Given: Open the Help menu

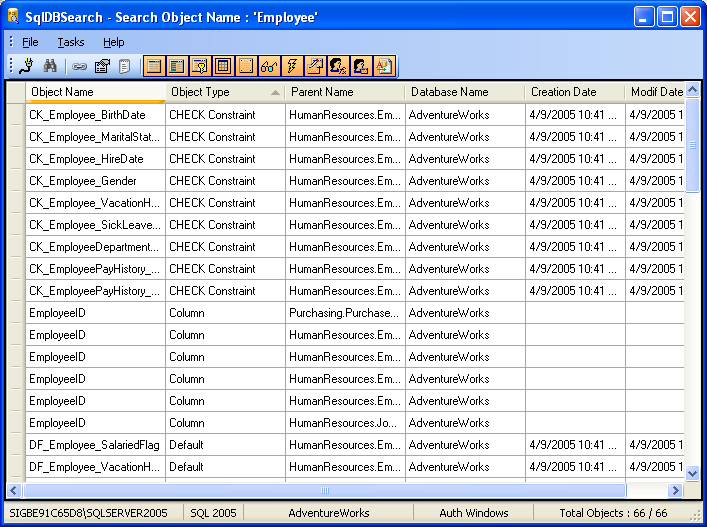Looking at the screenshot, I should point(114,42).
